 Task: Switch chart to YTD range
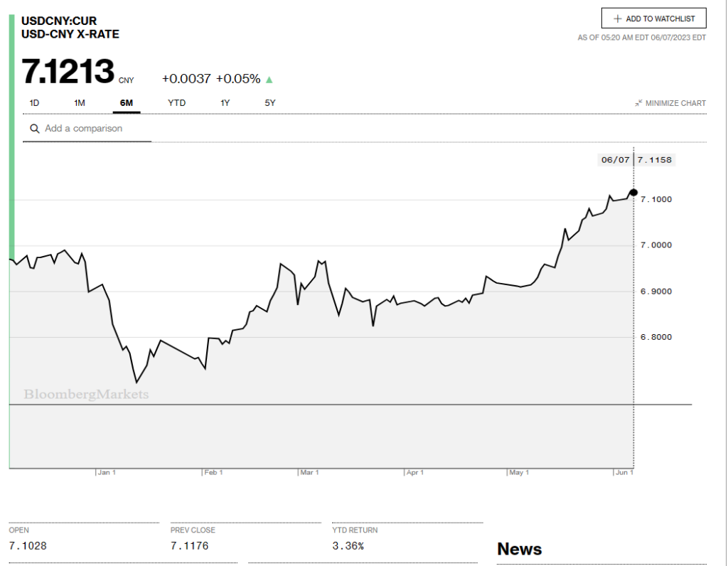[176, 103]
